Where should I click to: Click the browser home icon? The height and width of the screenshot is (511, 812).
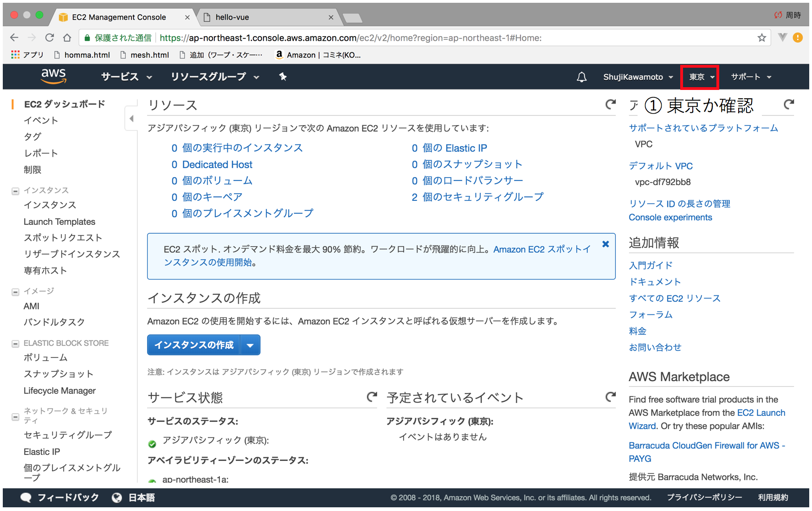(x=67, y=38)
